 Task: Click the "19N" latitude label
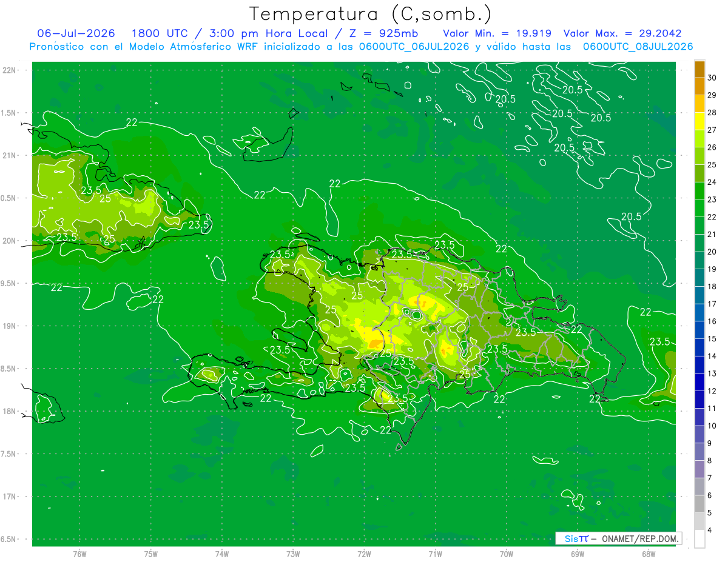tap(10, 326)
